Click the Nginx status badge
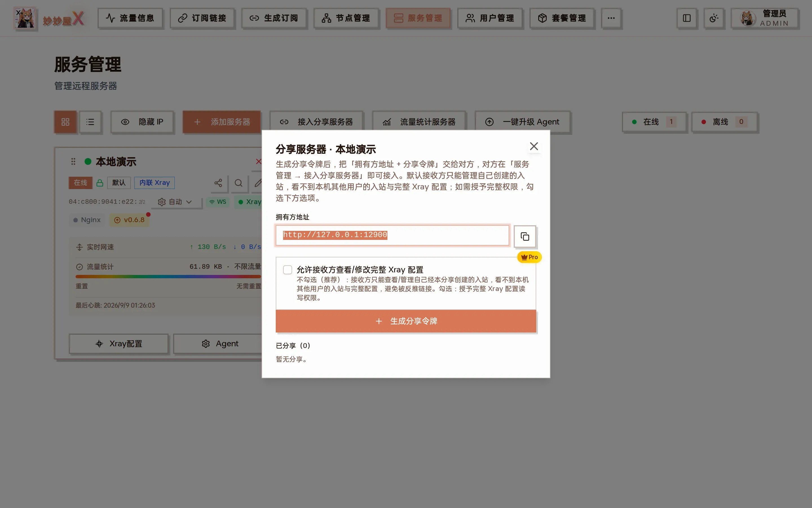 [87, 220]
